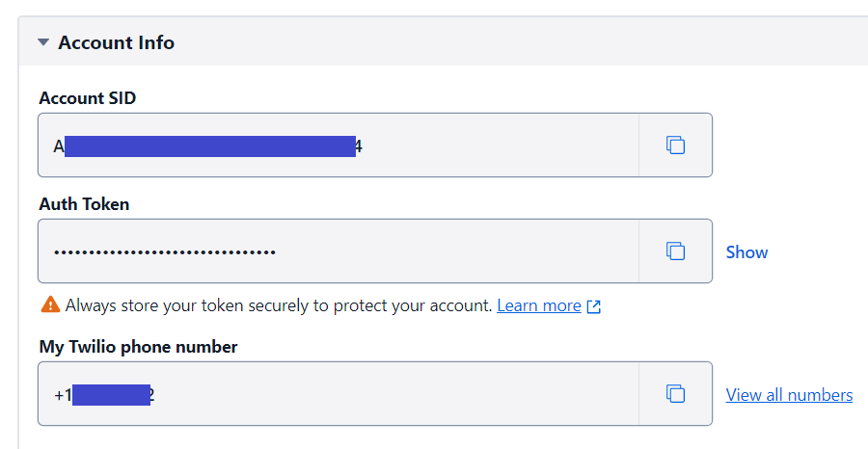Click the external link icon after Learn more
The width and height of the screenshot is (868, 449).
(593, 306)
